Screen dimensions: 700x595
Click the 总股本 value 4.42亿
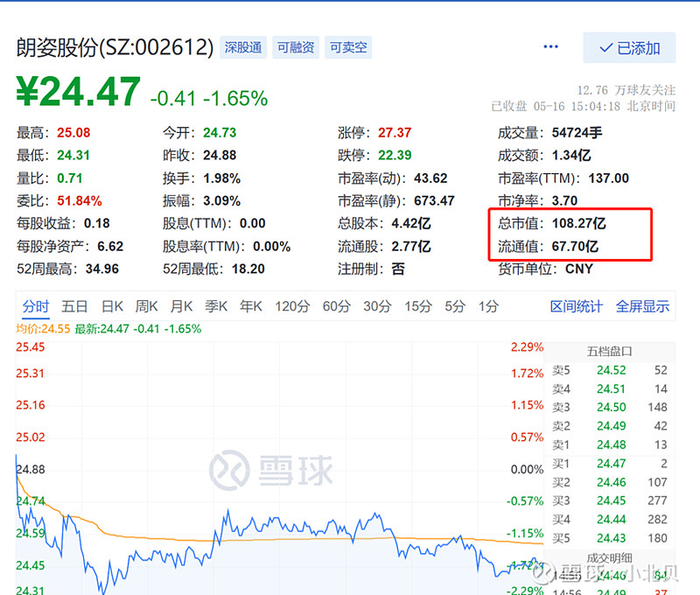[411, 223]
